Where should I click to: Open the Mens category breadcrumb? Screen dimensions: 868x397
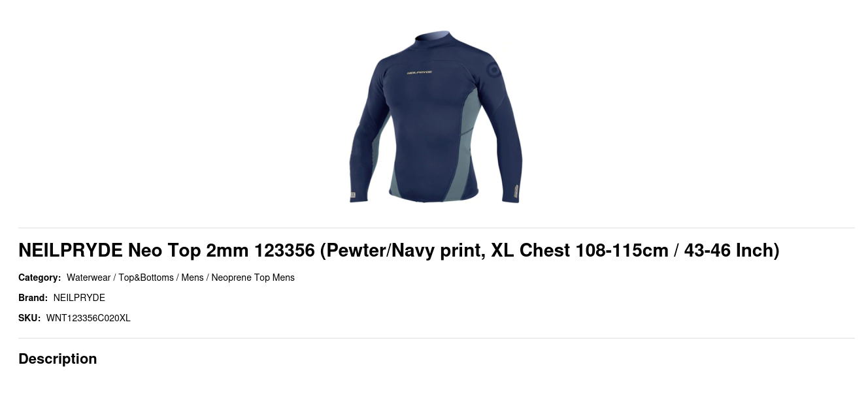tap(192, 278)
